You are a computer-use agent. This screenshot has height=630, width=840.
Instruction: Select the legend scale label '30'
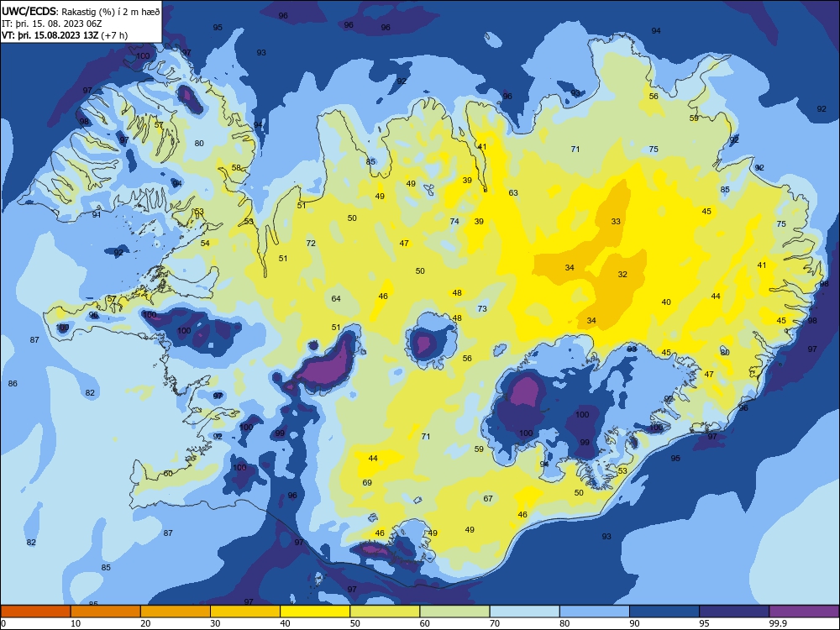pyautogui.click(x=215, y=623)
